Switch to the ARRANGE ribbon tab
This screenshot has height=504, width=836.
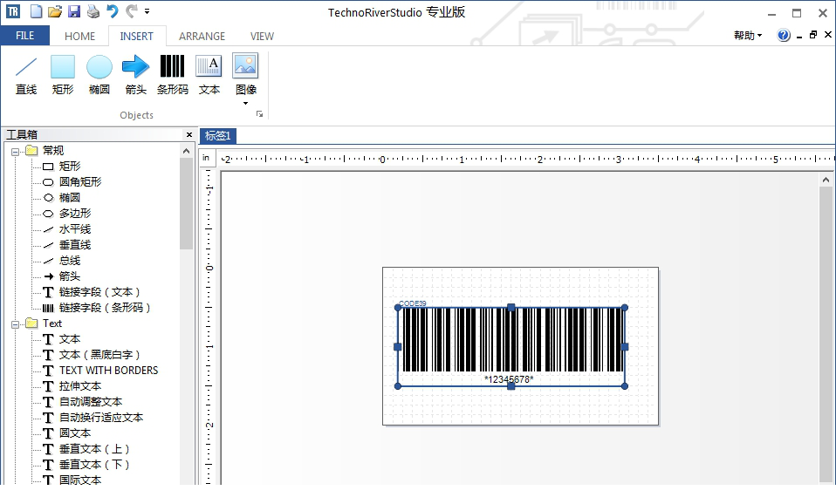(x=202, y=37)
